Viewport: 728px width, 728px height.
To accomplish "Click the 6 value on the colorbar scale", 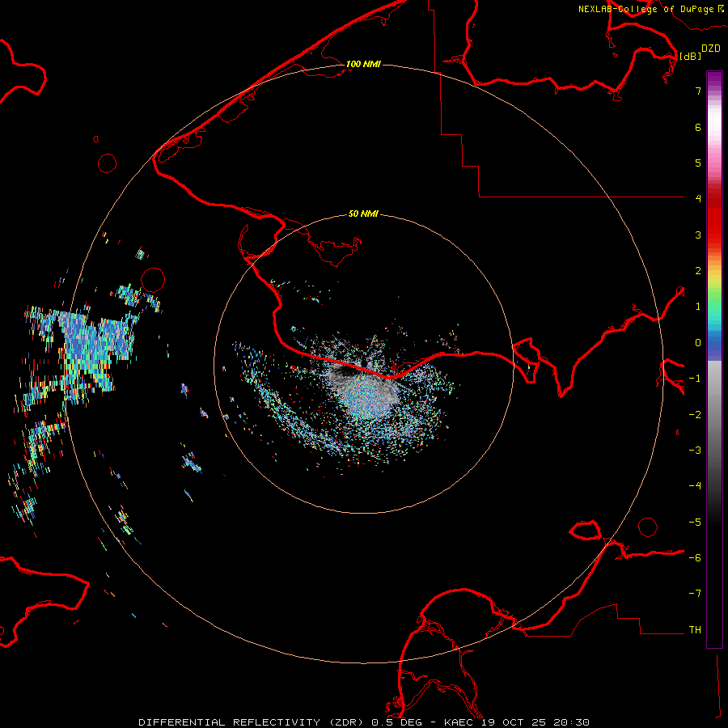I will 698,127.
